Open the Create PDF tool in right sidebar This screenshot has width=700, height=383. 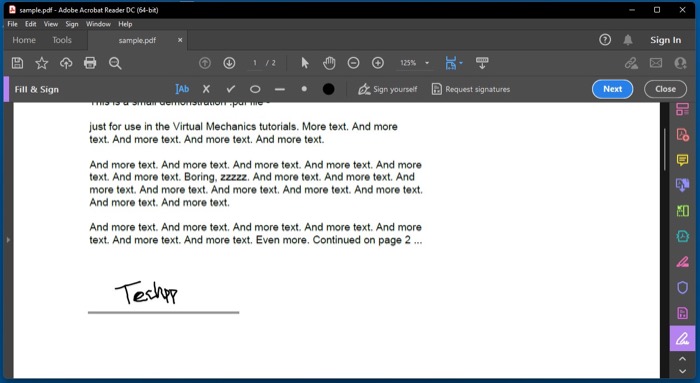click(682, 134)
